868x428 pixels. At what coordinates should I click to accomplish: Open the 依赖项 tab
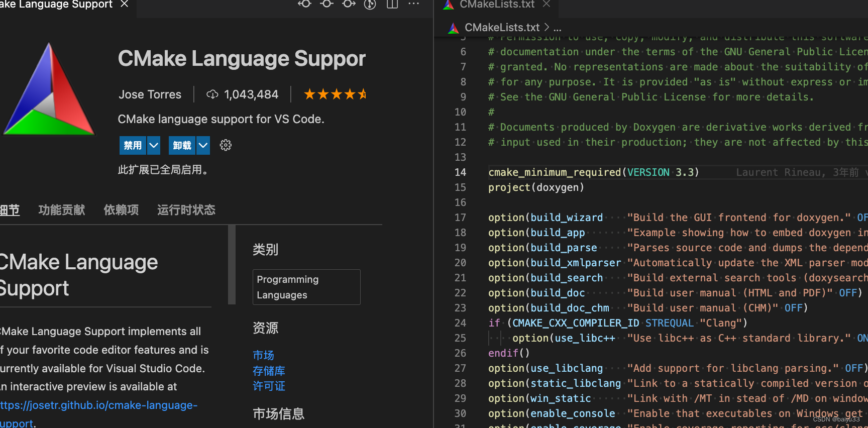click(121, 210)
